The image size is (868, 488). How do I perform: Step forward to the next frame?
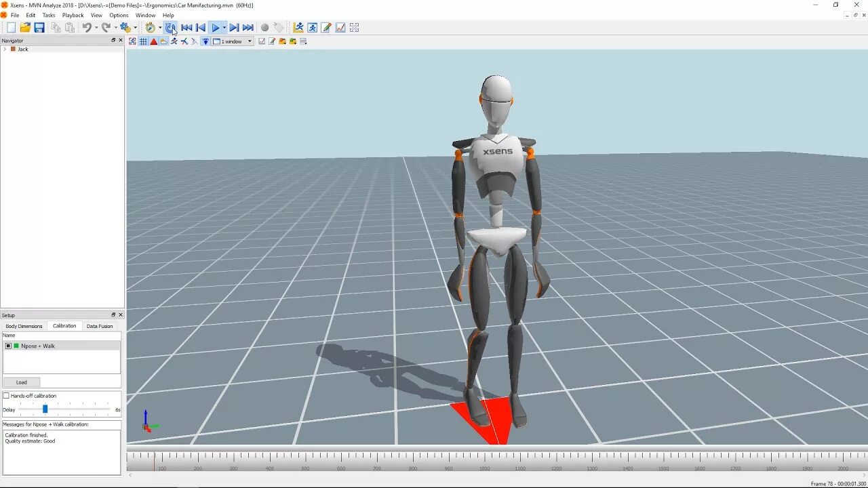point(234,28)
